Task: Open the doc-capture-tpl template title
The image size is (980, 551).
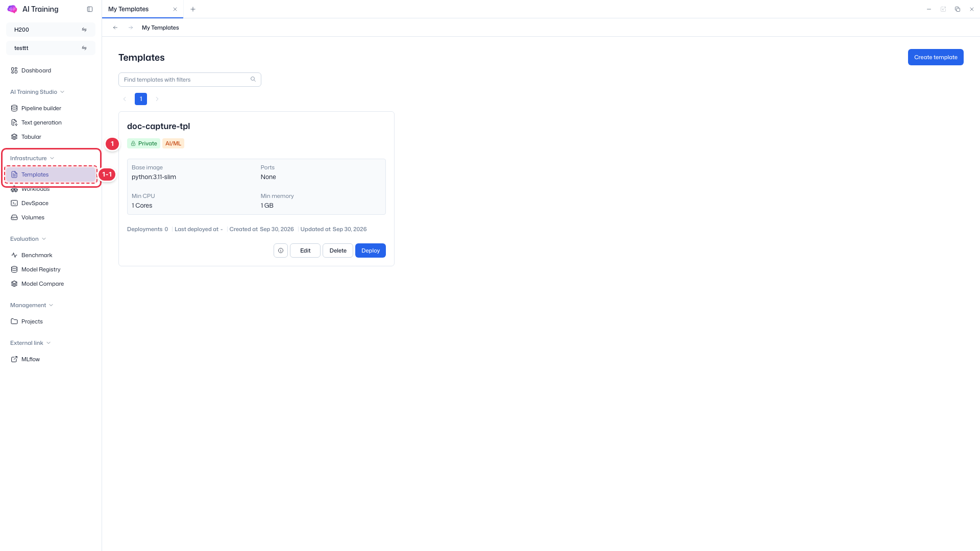Action: 158,126
